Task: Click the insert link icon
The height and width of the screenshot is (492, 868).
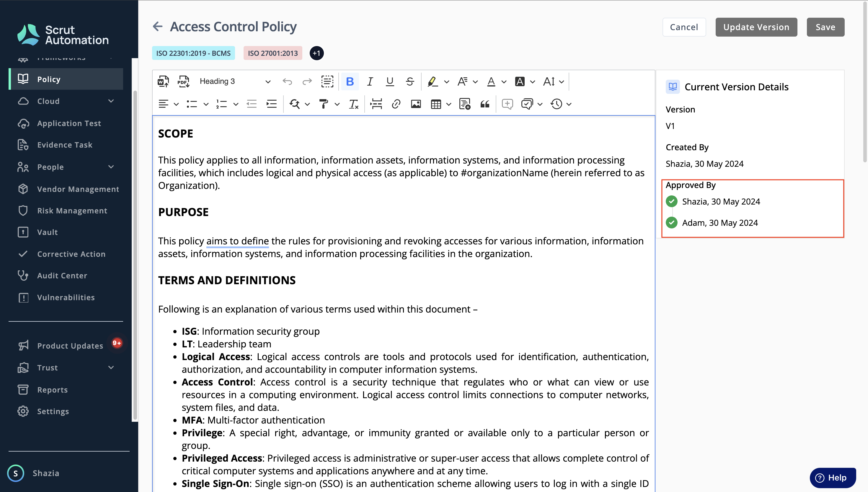Action: coord(396,104)
